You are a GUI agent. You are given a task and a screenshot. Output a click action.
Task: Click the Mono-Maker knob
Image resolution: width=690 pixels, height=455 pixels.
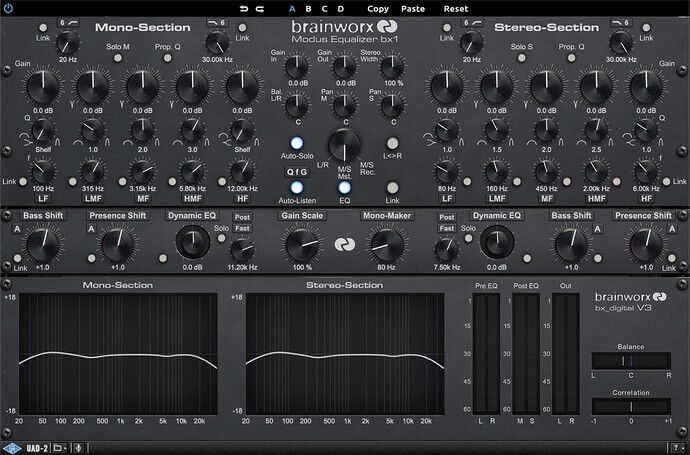[x=387, y=245]
